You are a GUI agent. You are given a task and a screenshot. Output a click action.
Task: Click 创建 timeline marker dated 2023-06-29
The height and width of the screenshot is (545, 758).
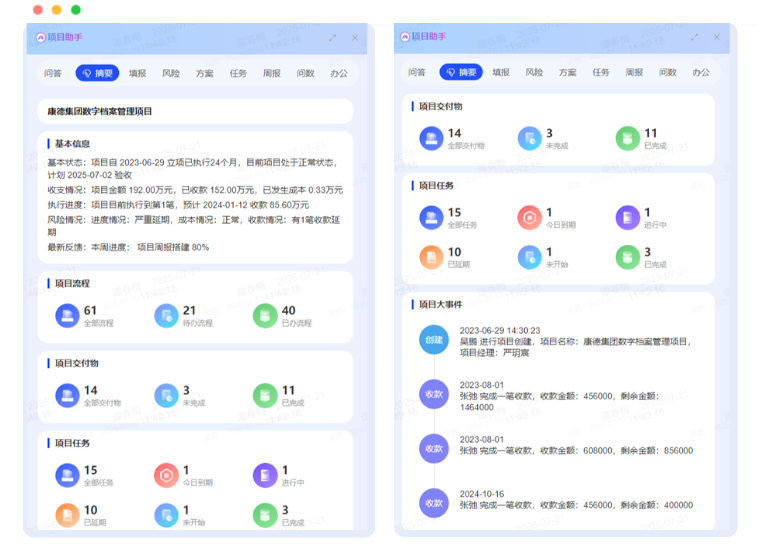coord(434,340)
